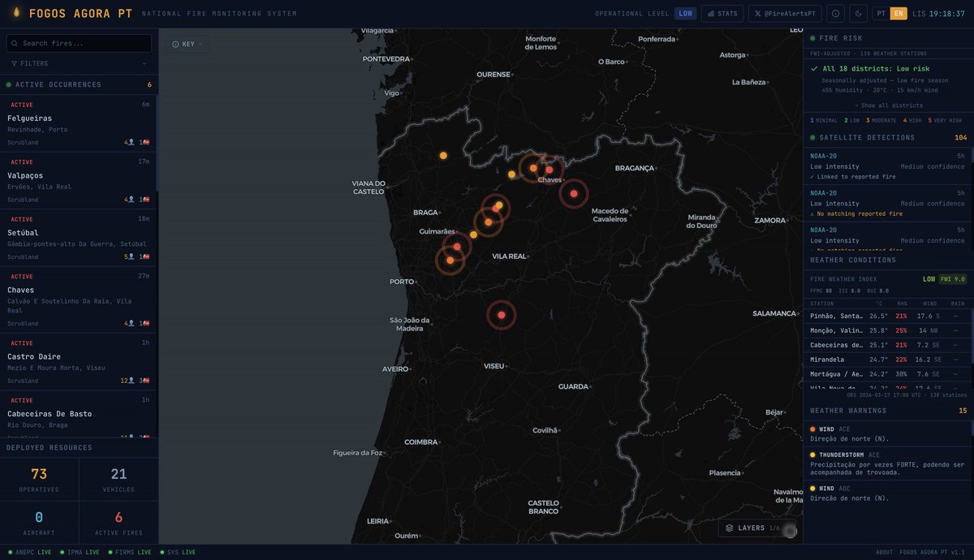This screenshot has height=560, width=974.
Task: Click the SYS LIVE status indicator
Action: pos(178,552)
